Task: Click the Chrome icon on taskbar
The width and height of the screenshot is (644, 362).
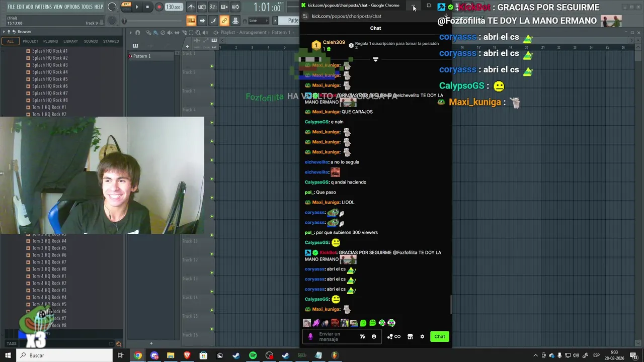Action: [137, 355]
